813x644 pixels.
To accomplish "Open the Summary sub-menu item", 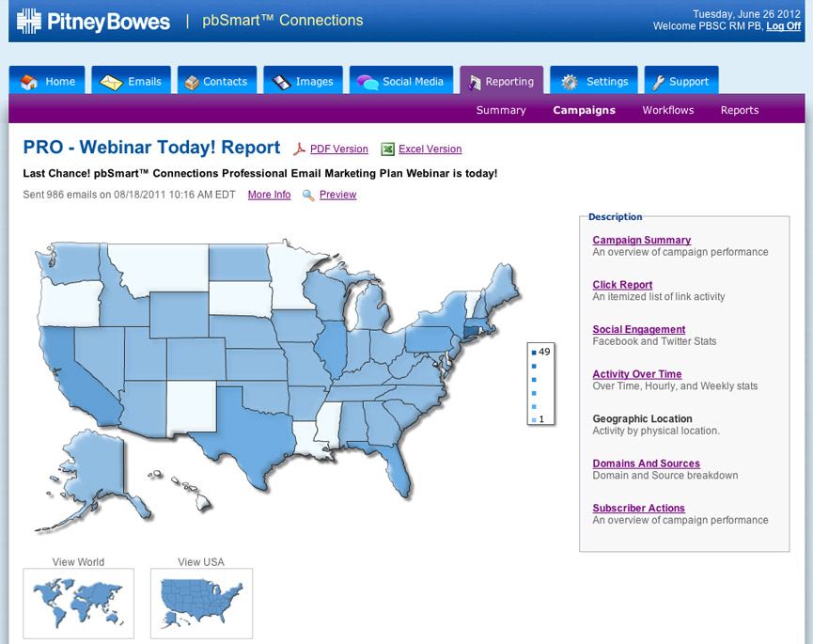I will pos(501,110).
